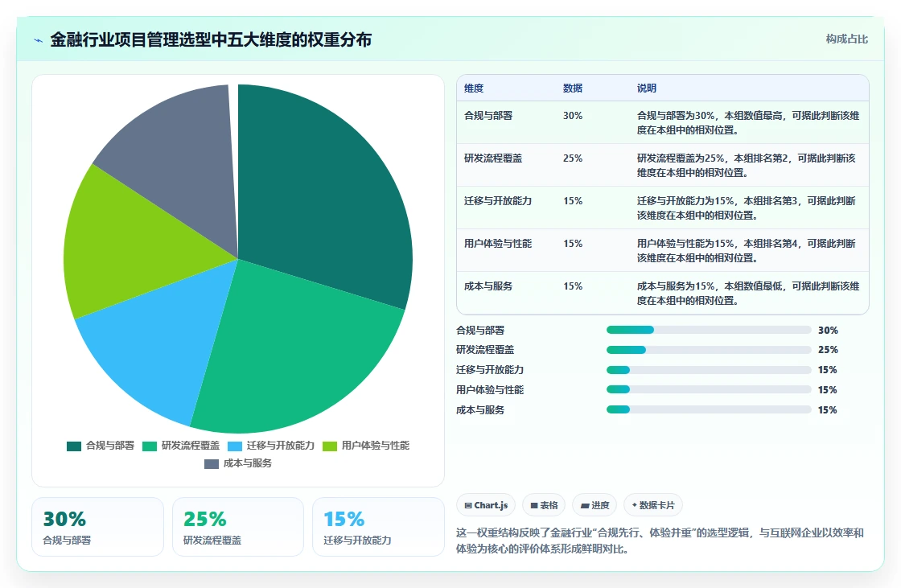Click the 合规与部署 30% progress bar
Viewport: 901px width, 588px height.
coord(709,330)
